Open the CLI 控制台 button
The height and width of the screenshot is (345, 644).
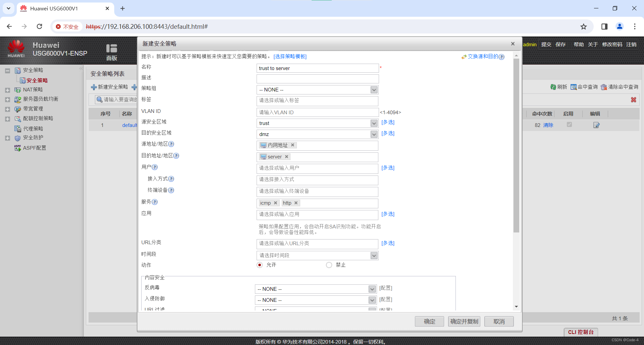(581, 332)
